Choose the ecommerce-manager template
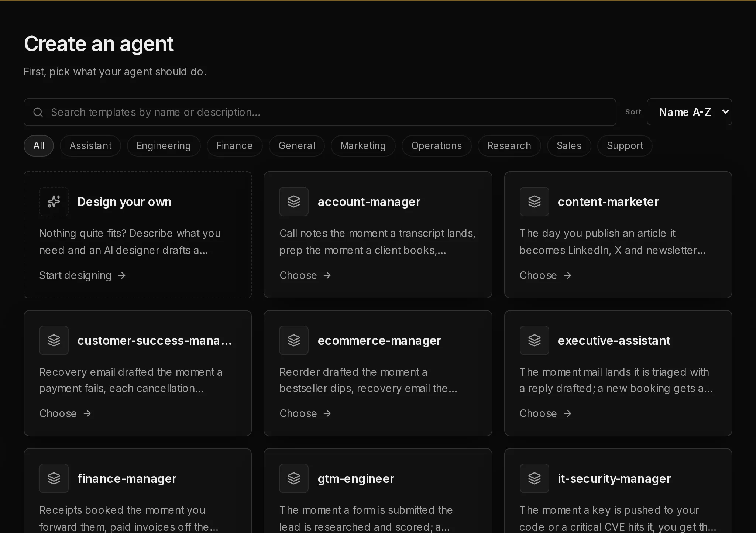756x533 pixels. click(305, 413)
